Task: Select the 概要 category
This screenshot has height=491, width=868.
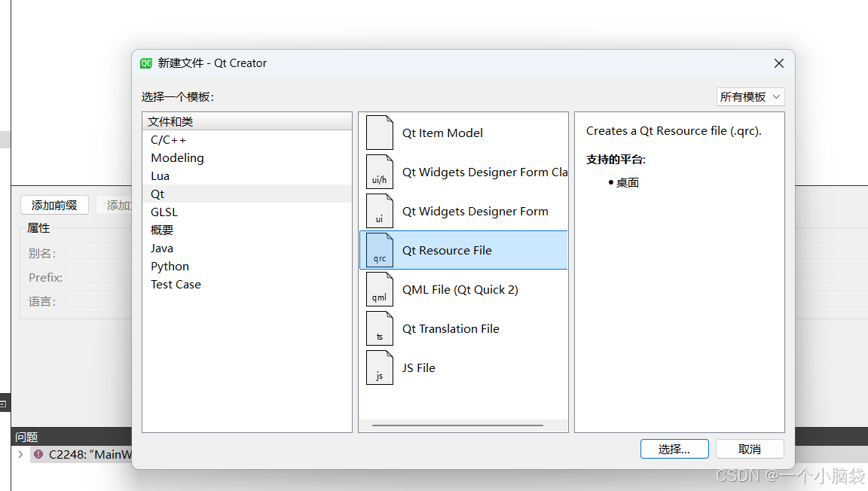Action: click(x=247, y=230)
